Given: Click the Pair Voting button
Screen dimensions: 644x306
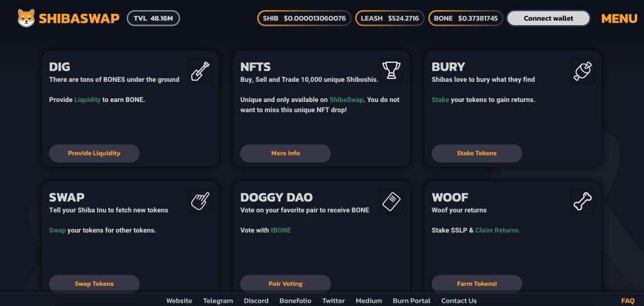Looking at the screenshot, I should 286,284.
